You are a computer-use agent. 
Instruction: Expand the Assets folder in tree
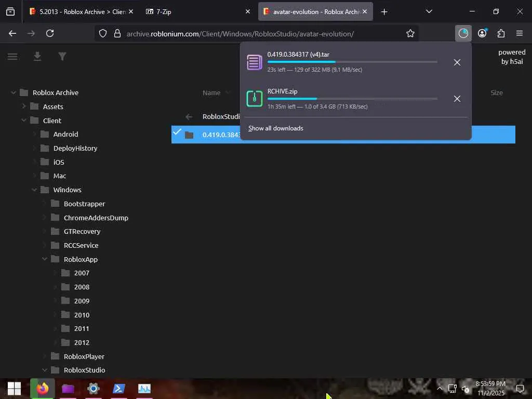[24, 106]
